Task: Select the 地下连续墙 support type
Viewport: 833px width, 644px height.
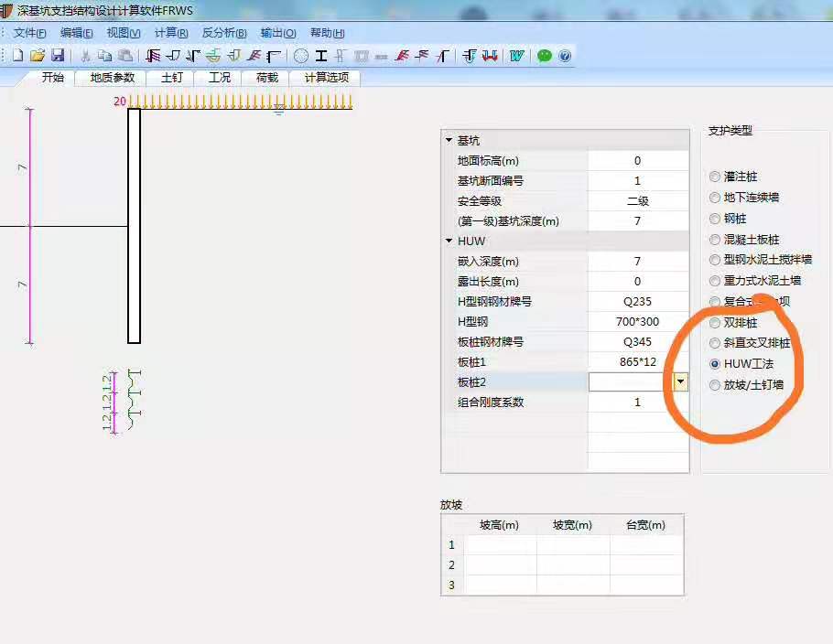Action: coord(715,197)
